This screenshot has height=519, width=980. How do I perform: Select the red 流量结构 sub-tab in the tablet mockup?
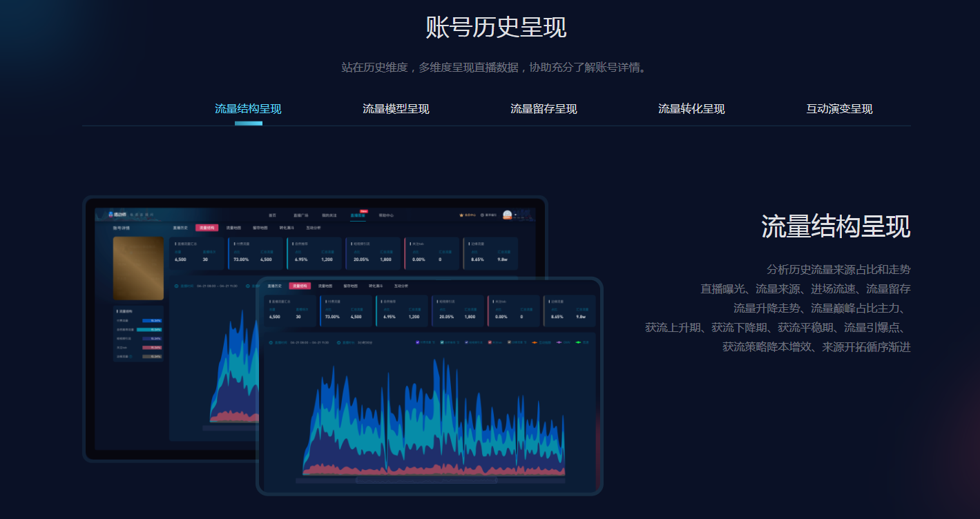300,286
